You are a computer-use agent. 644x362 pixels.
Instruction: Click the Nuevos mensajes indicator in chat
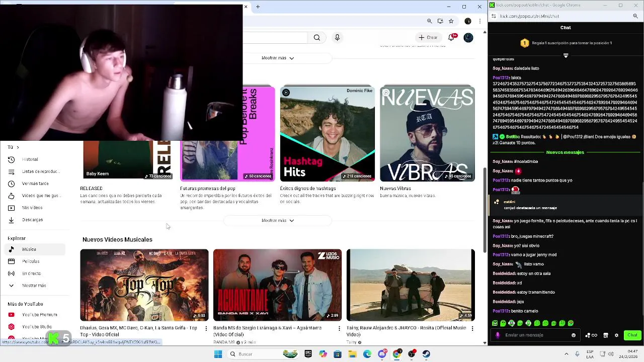click(x=565, y=152)
